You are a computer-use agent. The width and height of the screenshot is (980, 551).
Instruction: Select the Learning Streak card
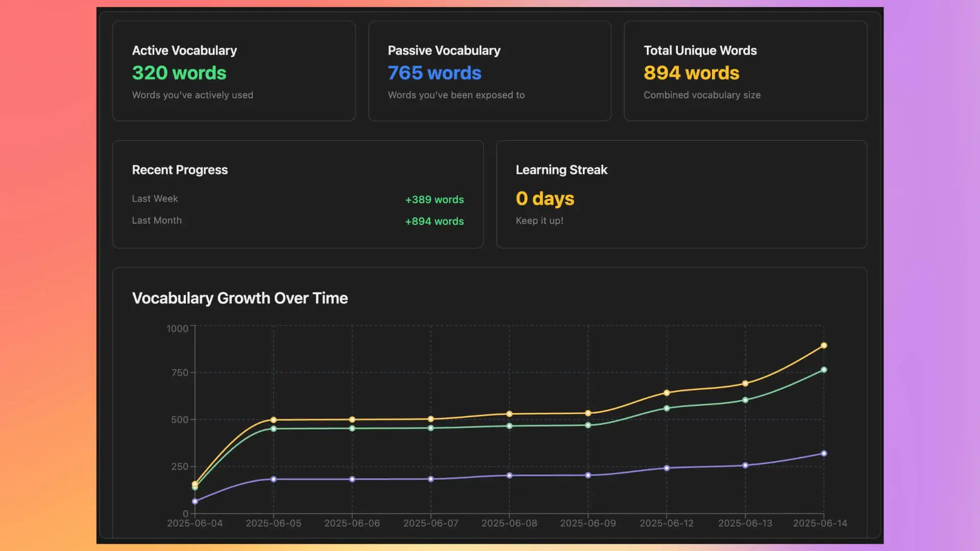coord(681,194)
